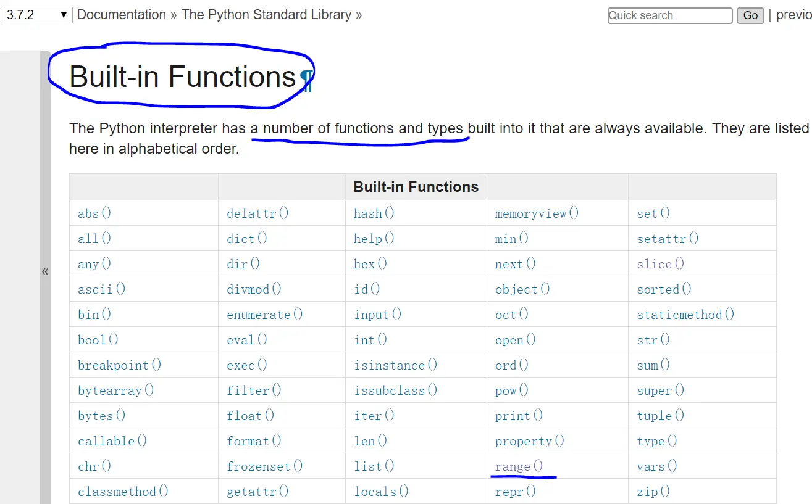The width and height of the screenshot is (812, 504).
Task: Open the filter() function link
Action: coord(254,390)
